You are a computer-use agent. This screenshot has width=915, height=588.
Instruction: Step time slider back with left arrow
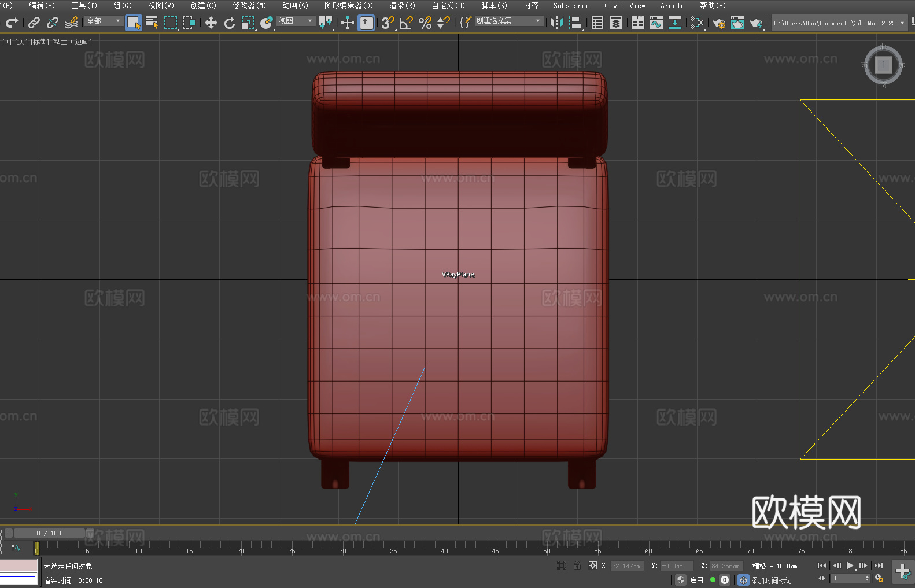coord(8,533)
